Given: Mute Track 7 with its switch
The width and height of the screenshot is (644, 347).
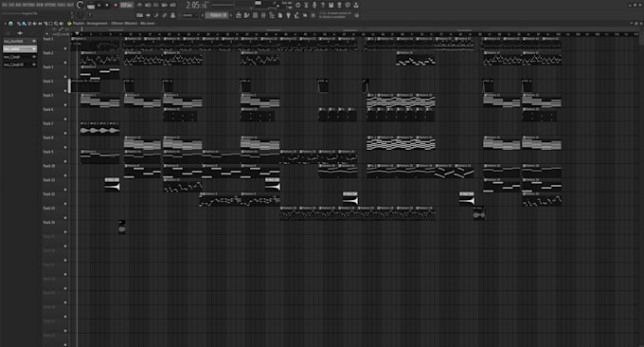Looking at the screenshot, I should [65, 134].
